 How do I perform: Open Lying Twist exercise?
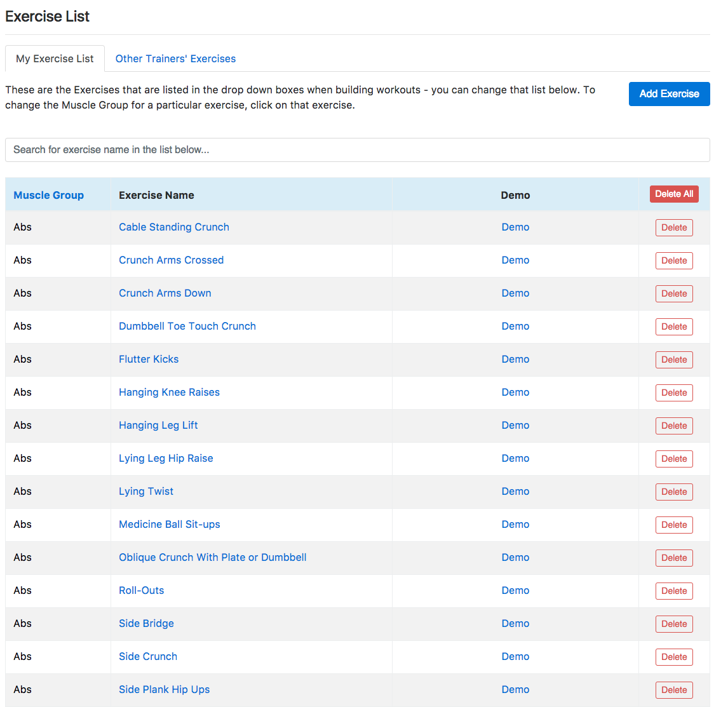pos(145,491)
